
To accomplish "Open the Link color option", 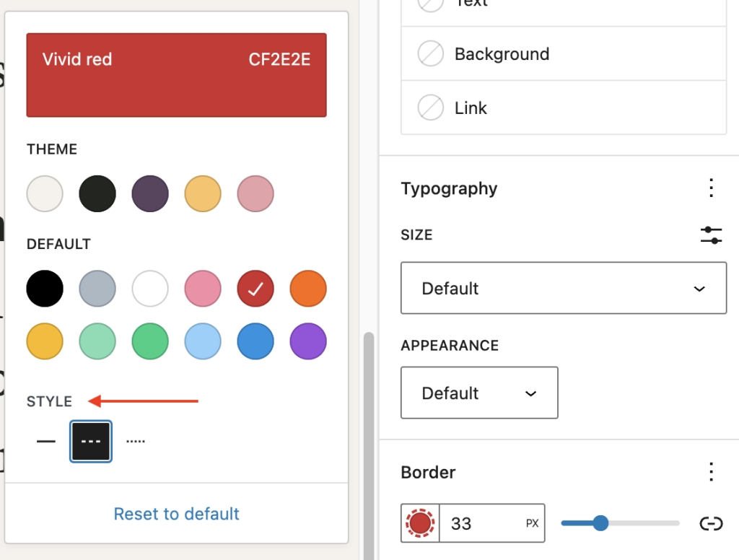I will [x=563, y=108].
